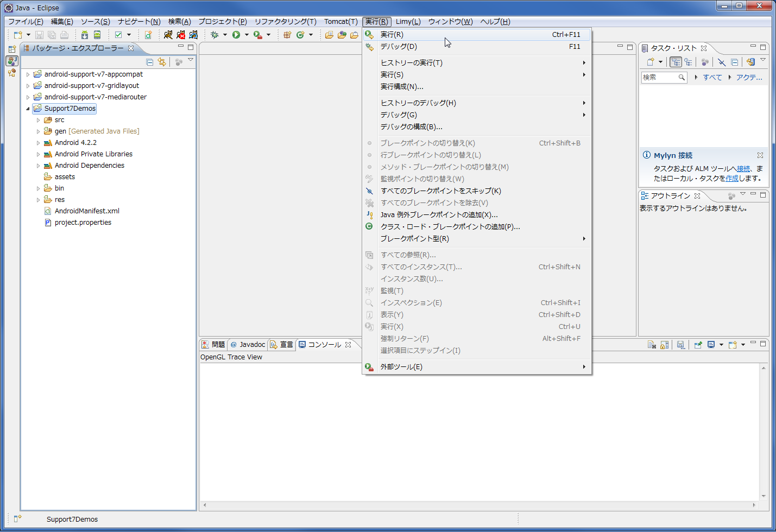Click the Restart Tomcat cat icon
Viewport: 776px width, 532px height.
(x=193, y=35)
